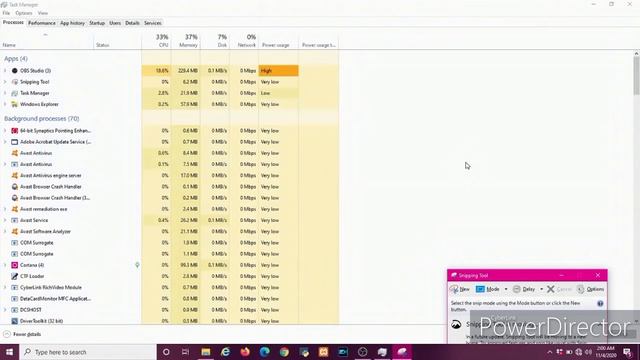Sort processes by the Network column

click(x=244, y=40)
